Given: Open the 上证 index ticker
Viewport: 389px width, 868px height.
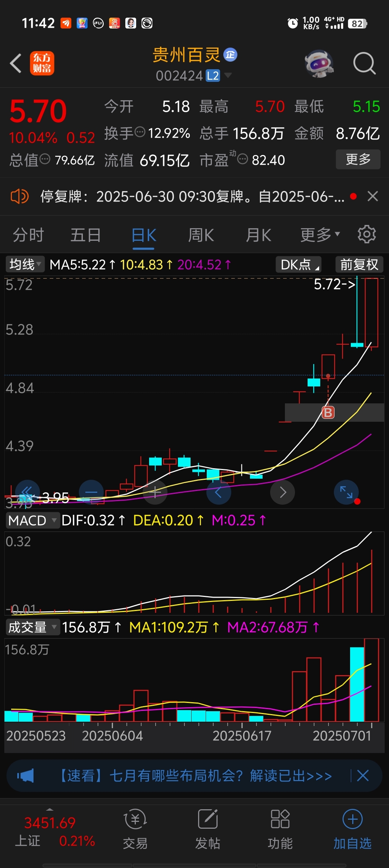Looking at the screenshot, I should [x=55, y=832].
